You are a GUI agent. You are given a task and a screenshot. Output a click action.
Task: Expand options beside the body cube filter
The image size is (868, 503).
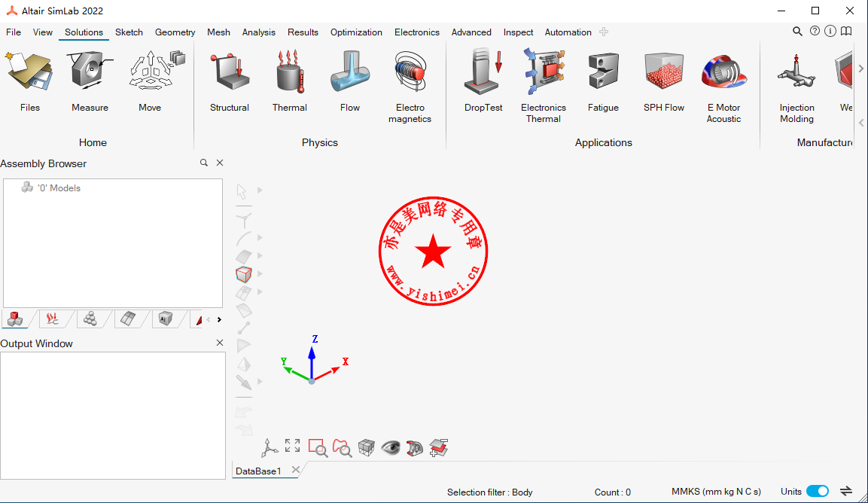click(x=260, y=273)
